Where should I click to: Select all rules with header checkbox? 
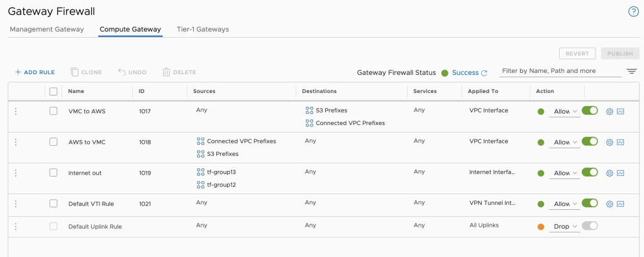point(53,91)
